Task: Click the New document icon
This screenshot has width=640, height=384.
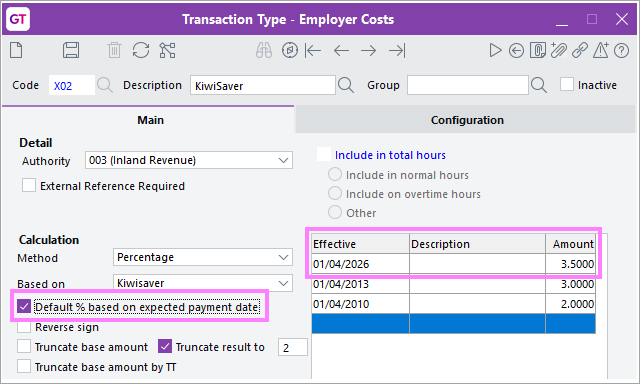Action: [x=16, y=51]
